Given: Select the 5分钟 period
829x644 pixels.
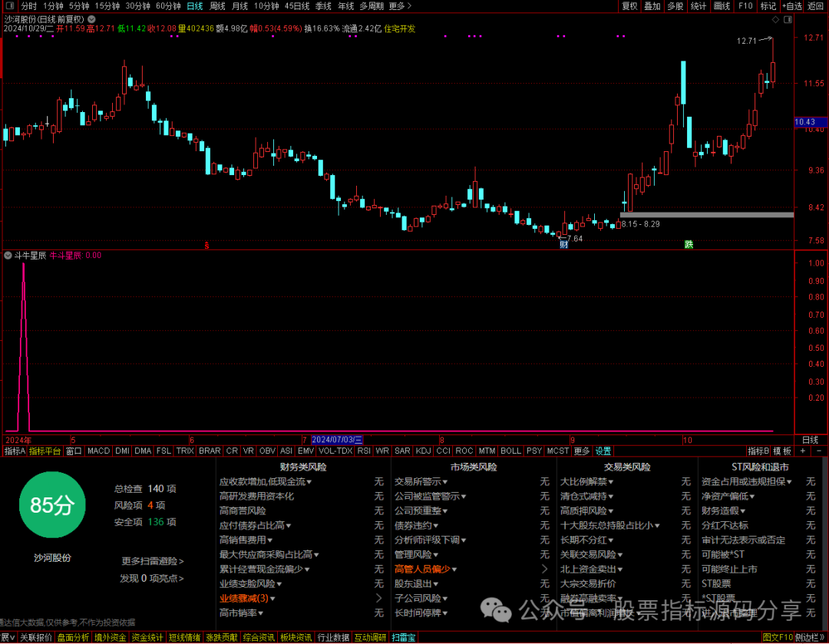Looking at the screenshot, I should tap(79, 6).
